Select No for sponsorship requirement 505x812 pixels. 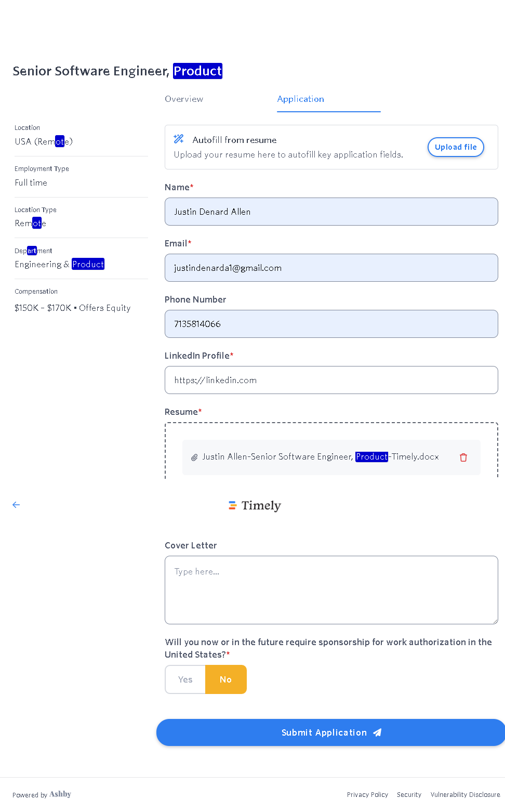225,679
